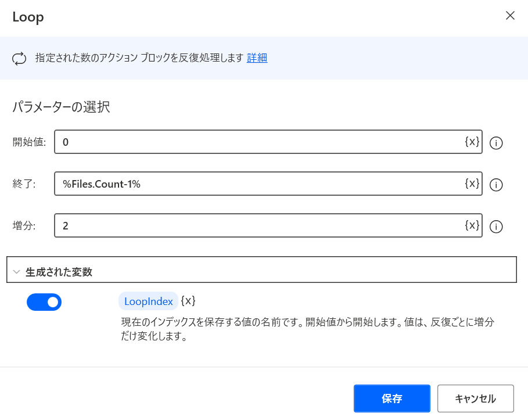This screenshot has width=528, height=420.
Task: Click the Loop dialog title
Action: 28,17
